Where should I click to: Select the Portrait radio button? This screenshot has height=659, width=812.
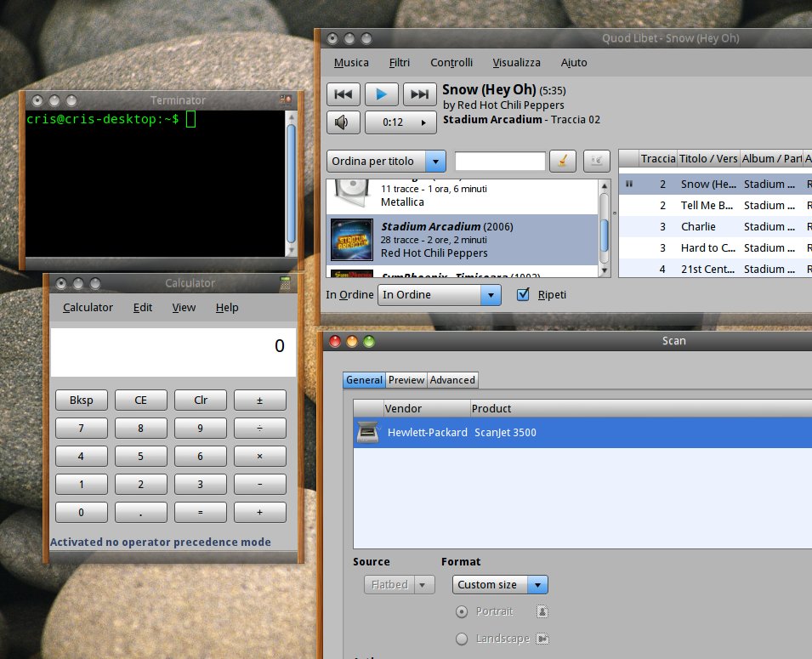point(462,612)
